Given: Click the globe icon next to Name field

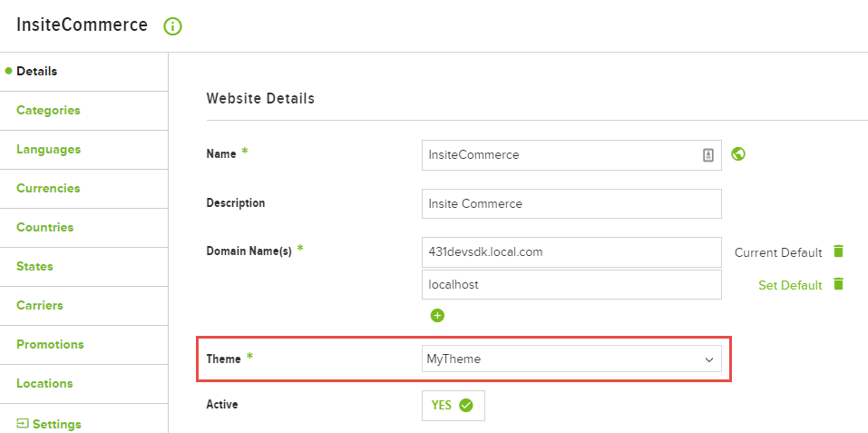Looking at the screenshot, I should (x=738, y=154).
